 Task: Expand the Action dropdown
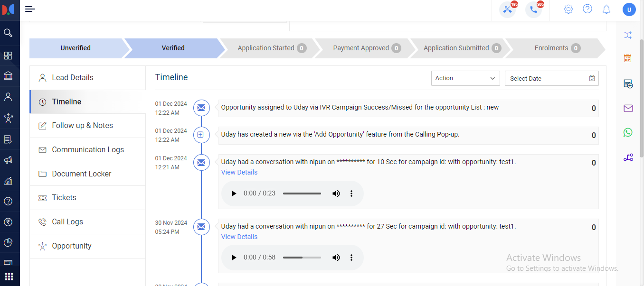465,78
